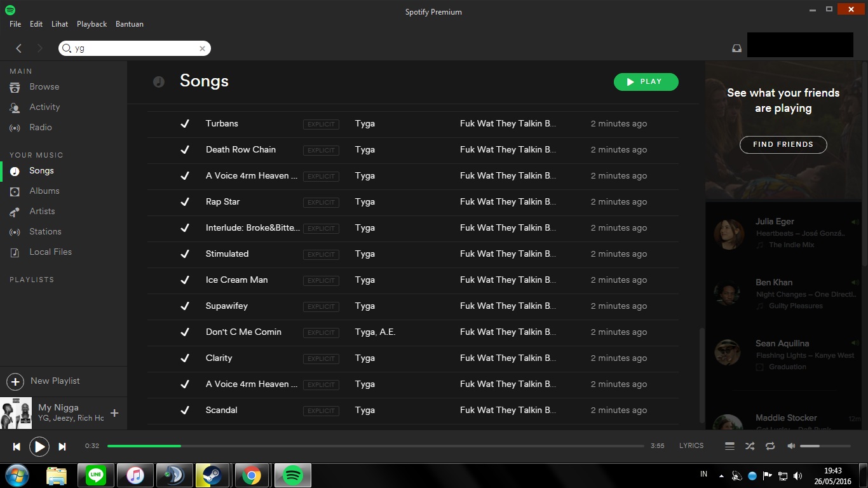Uncheck saved mark for Turbans

(185, 124)
